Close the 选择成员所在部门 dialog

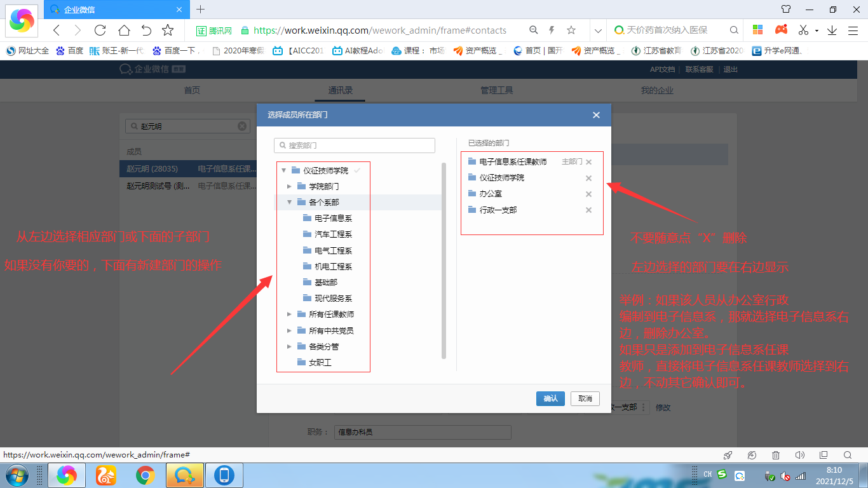(x=596, y=115)
